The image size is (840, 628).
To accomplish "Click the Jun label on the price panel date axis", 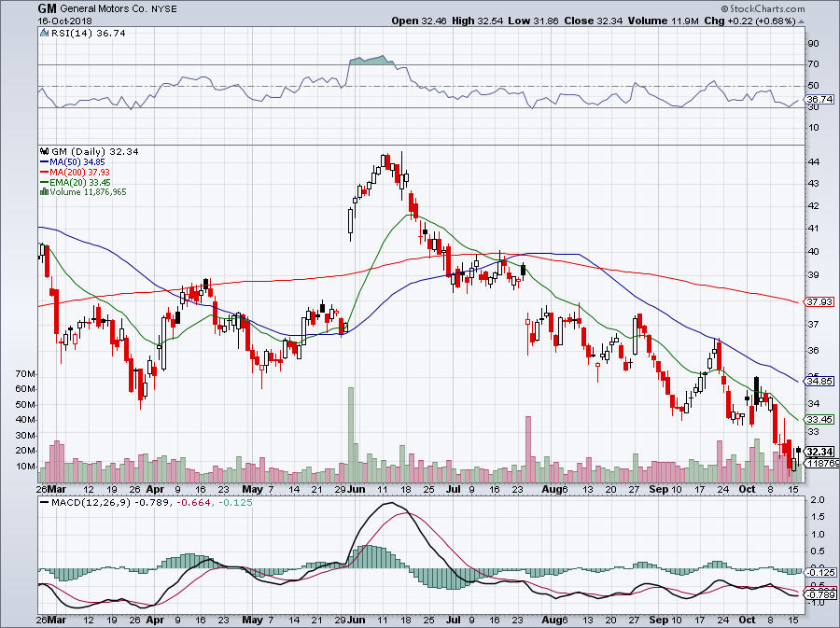I will [357, 489].
